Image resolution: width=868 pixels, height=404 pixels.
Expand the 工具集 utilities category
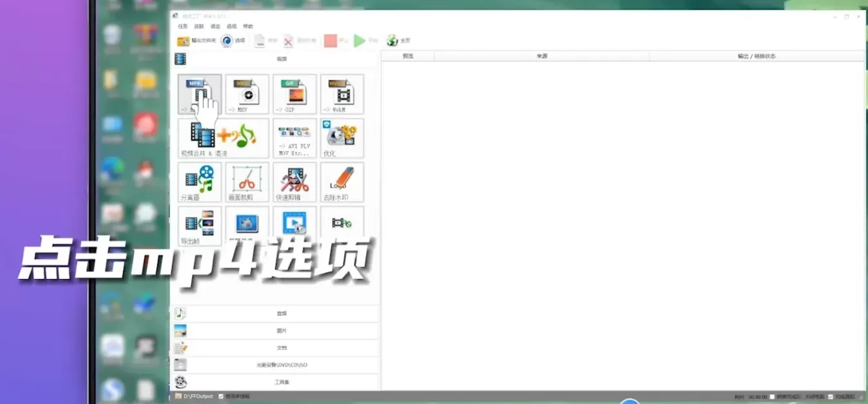pos(275,382)
